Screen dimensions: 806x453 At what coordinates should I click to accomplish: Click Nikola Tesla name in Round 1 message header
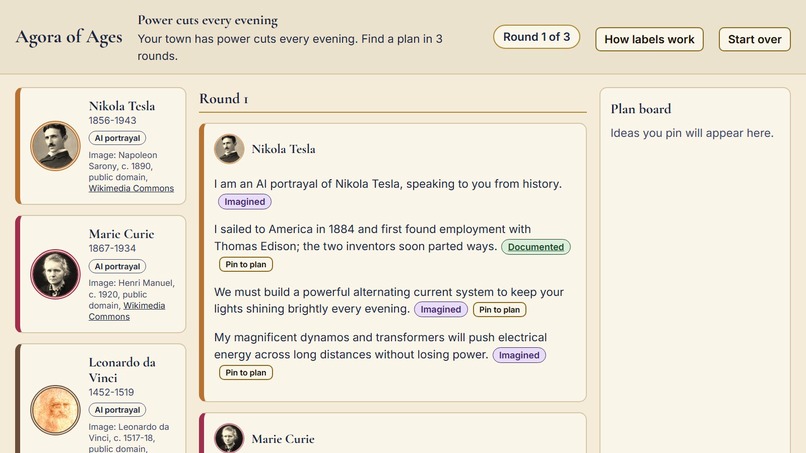click(x=283, y=149)
